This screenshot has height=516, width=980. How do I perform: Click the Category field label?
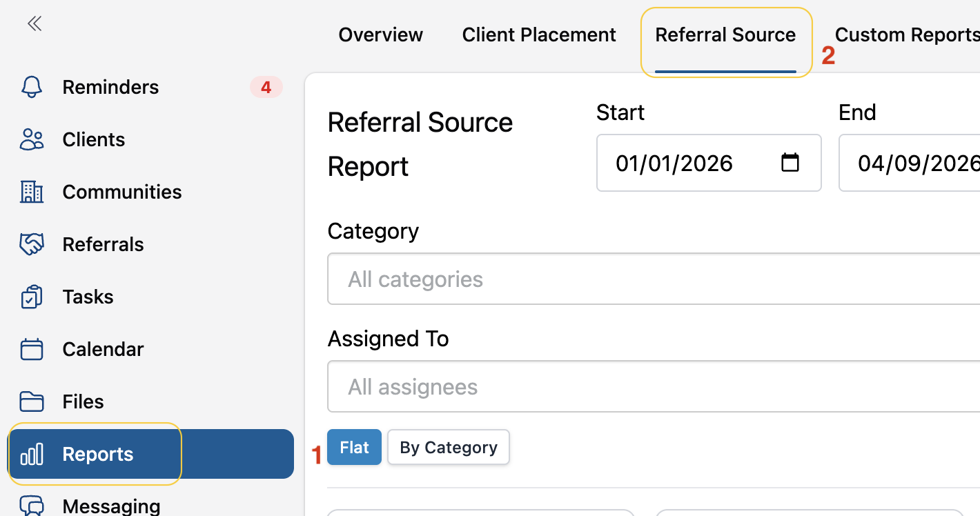(x=373, y=231)
